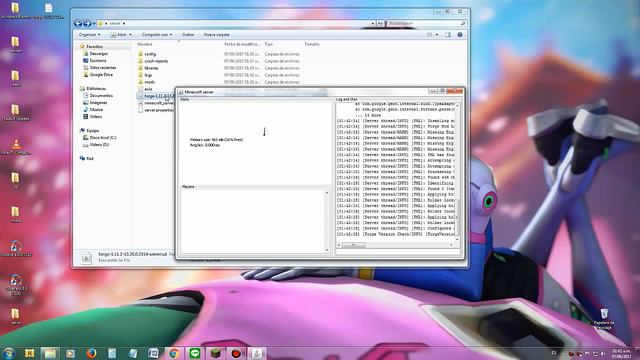Sort by Nombre column header
640x360 pixels.
point(145,44)
